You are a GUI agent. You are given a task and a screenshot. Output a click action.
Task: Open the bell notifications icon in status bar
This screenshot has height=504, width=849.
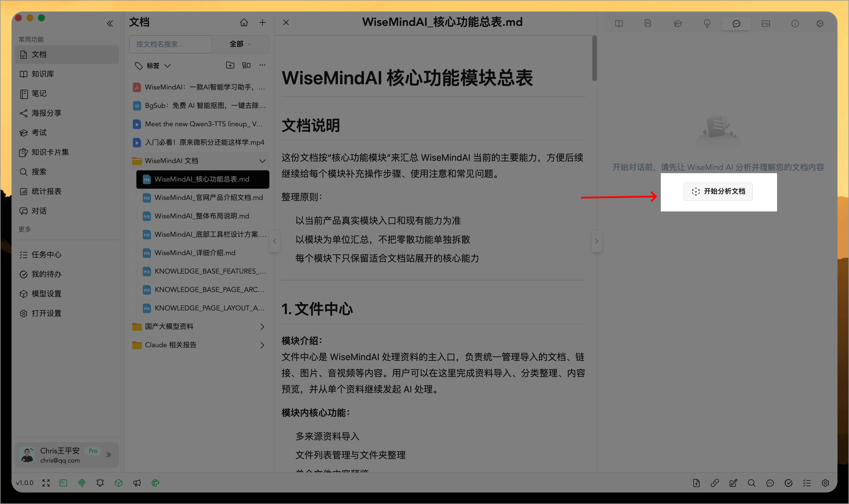tap(100, 483)
